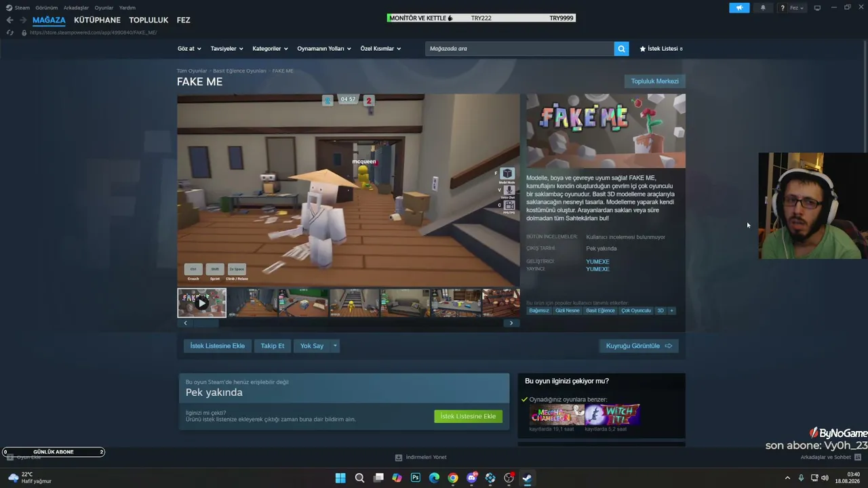Open the Basit Eğlence Oyunları breadcrumb link
The height and width of the screenshot is (488, 868).
click(239, 71)
